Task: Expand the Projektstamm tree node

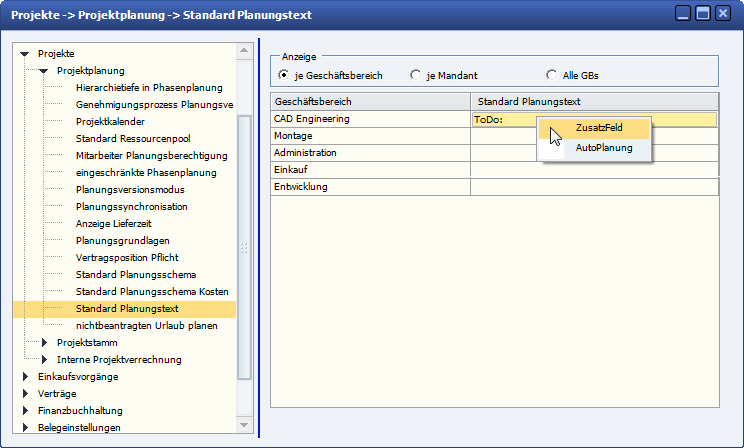Action: [x=44, y=343]
